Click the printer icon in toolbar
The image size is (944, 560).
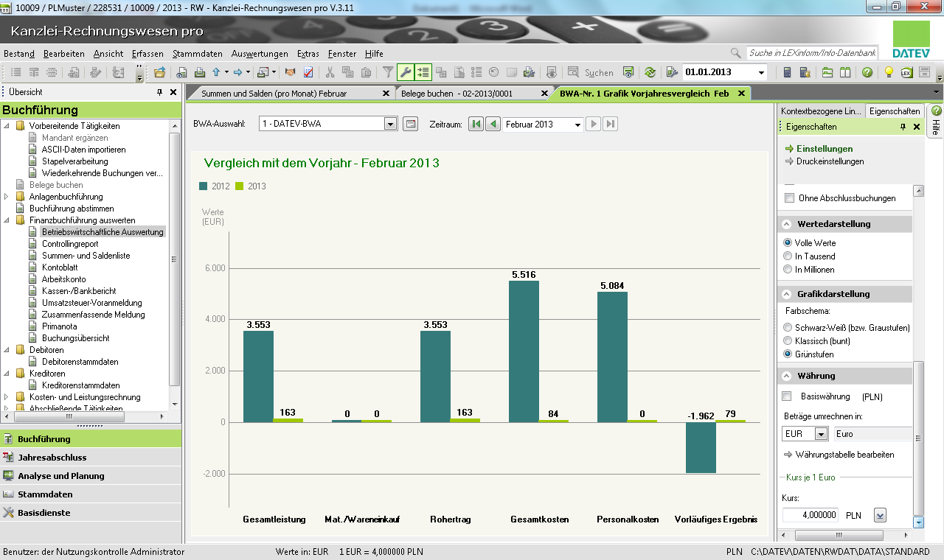(199, 72)
